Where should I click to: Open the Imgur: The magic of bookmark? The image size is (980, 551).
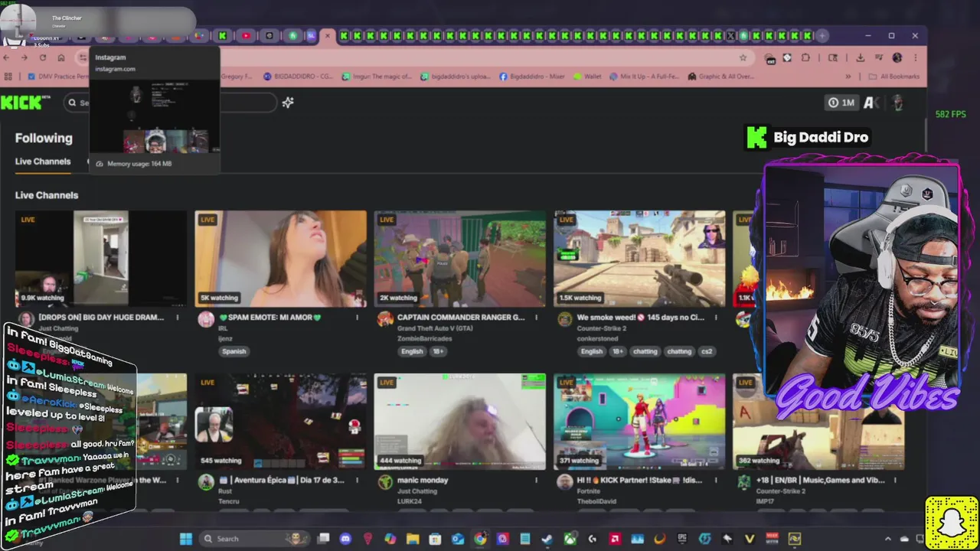pos(377,77)
